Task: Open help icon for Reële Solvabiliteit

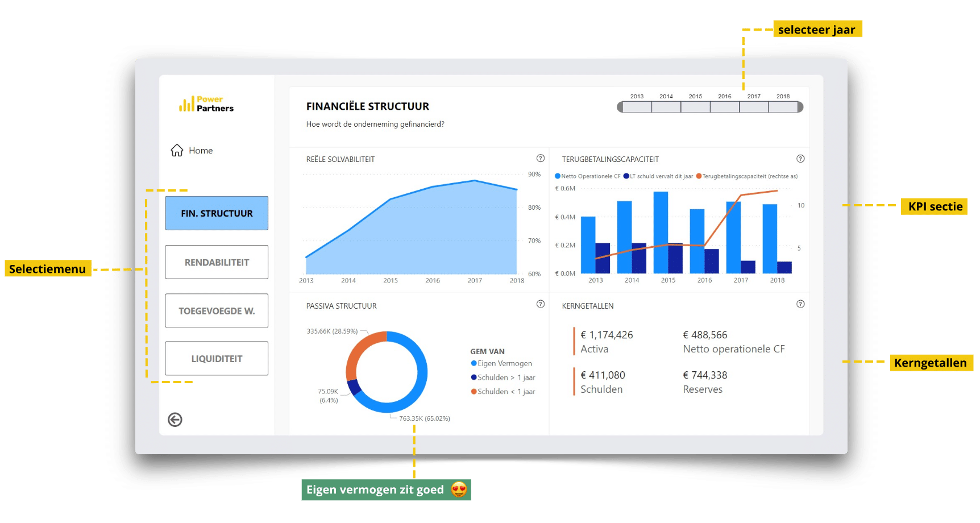Action: [541, 159]
